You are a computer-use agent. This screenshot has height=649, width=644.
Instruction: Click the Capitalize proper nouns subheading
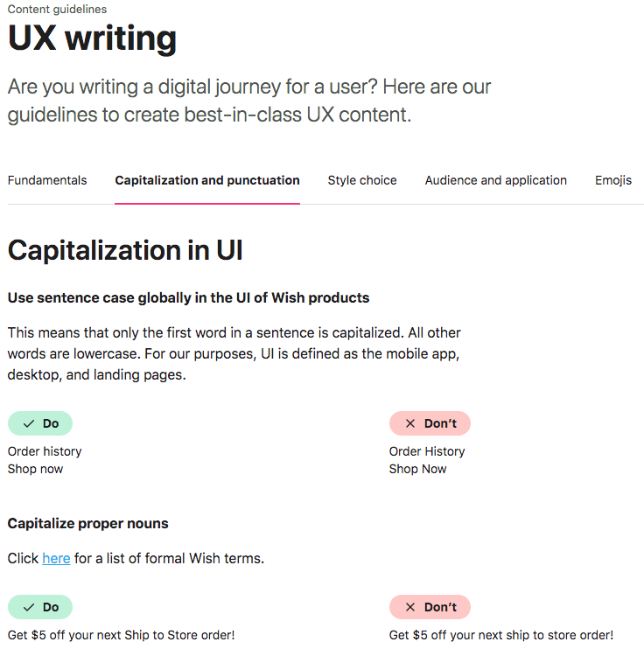pos(87,524)
